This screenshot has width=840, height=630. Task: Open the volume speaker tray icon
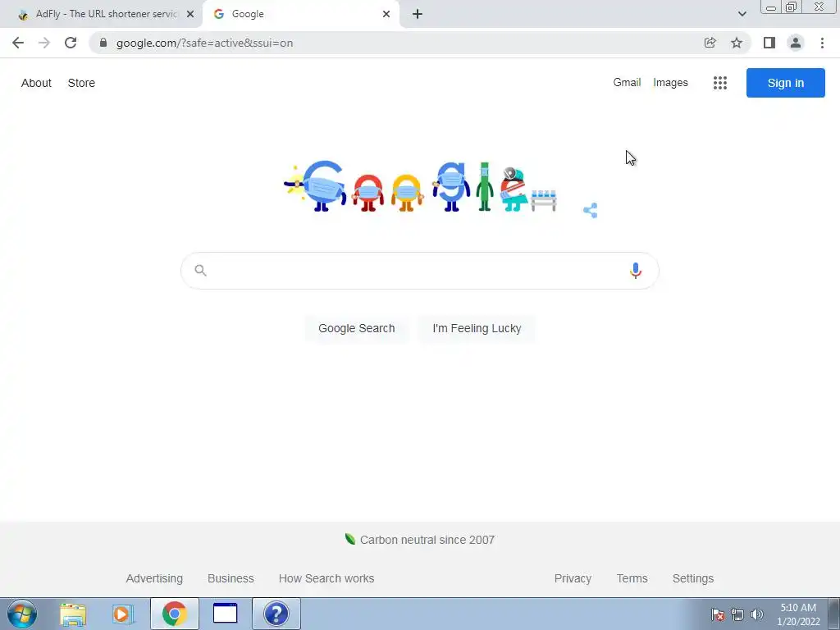pos(756,614)
